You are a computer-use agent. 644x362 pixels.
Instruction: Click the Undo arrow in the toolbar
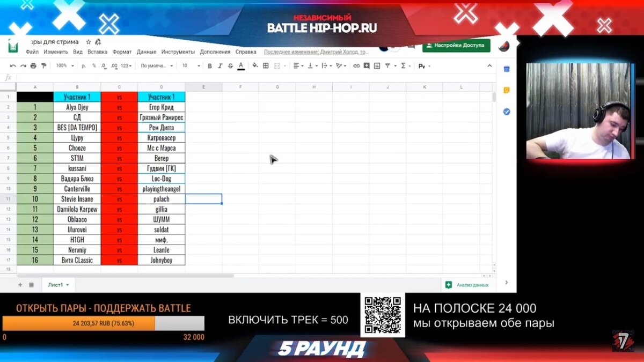click(13, 66)
